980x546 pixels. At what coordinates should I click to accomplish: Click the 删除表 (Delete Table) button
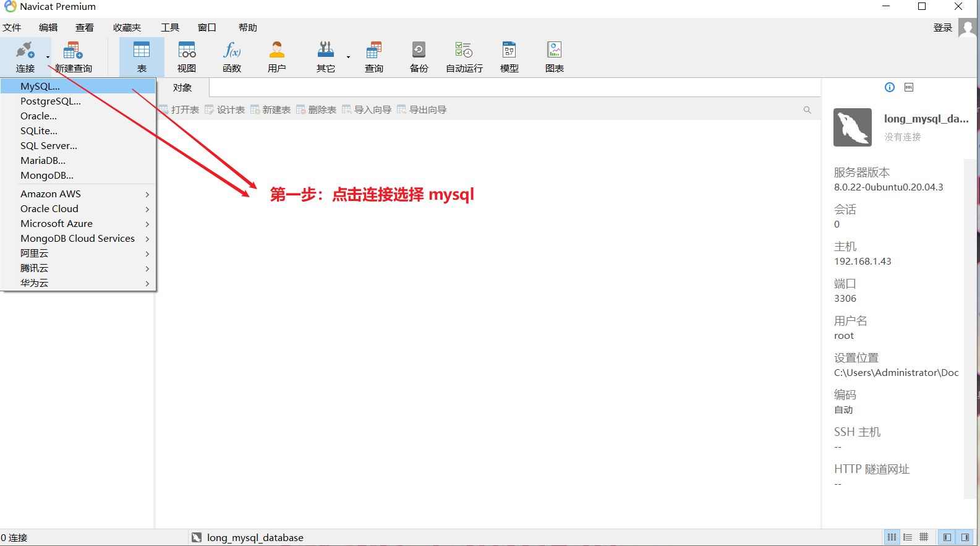click(x=317, y=110)
